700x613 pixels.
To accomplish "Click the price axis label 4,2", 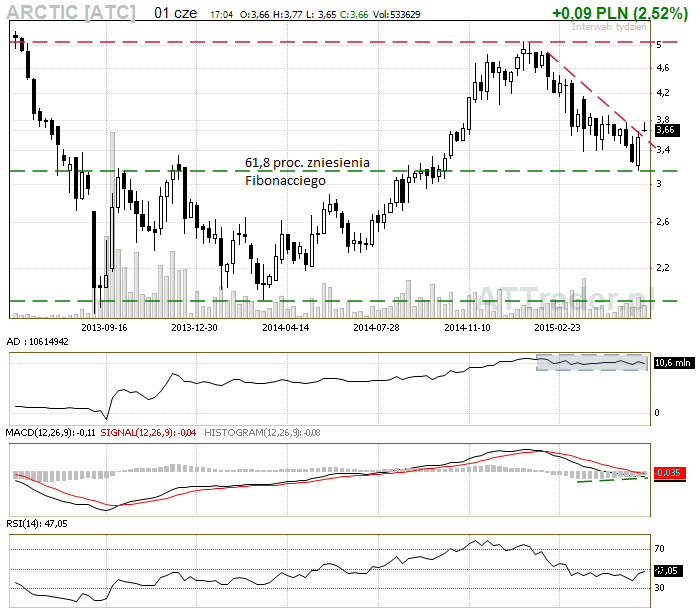I will [x=662, y=93].
